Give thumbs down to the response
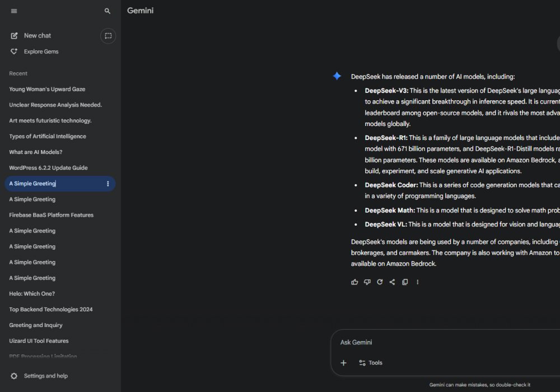 367,282
